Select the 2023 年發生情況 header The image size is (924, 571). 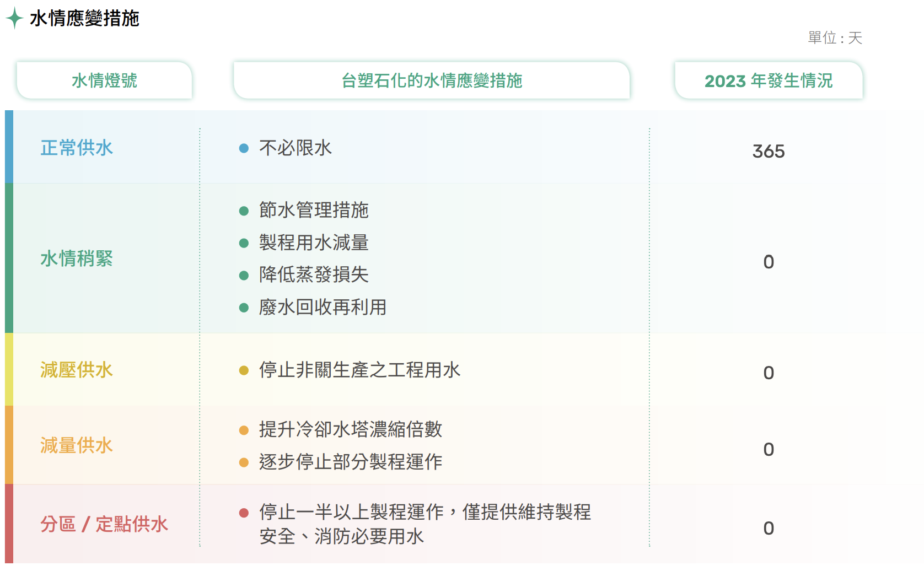pos(769,80)
